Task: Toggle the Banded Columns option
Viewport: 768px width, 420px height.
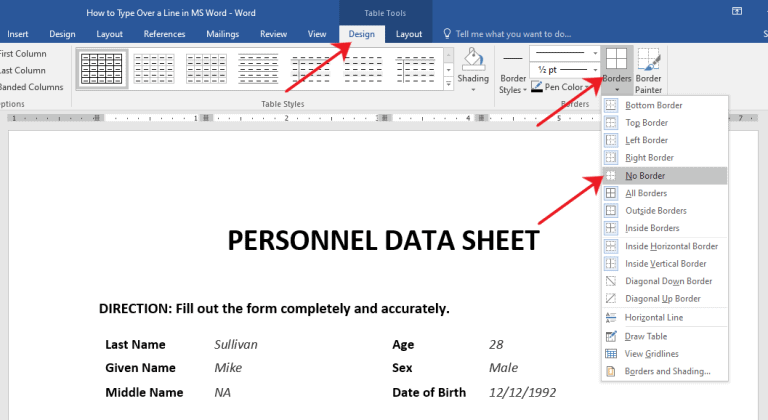Action: tap(31, 87)
